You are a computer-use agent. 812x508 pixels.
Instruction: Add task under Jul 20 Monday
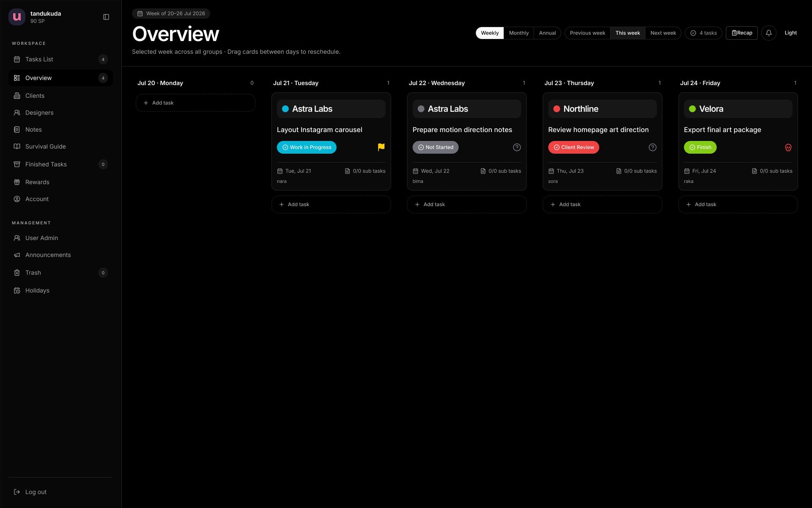[195, 103]
